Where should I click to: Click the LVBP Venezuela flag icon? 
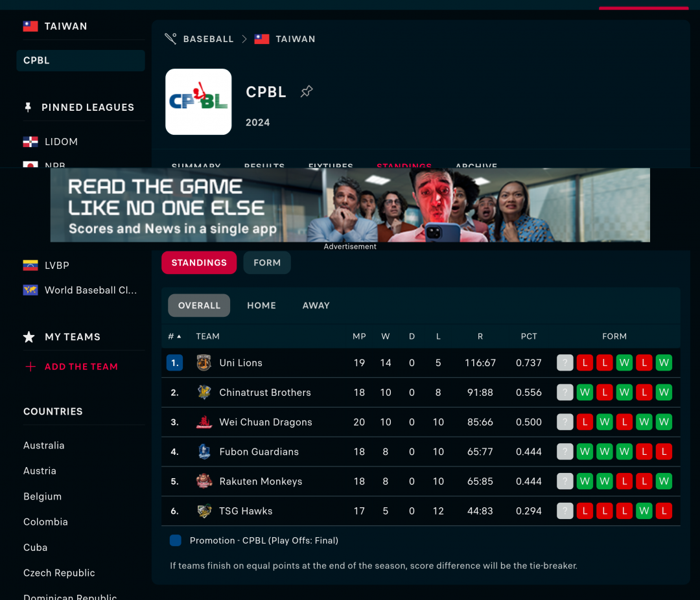pyautogui.click(x=30, y=265)
